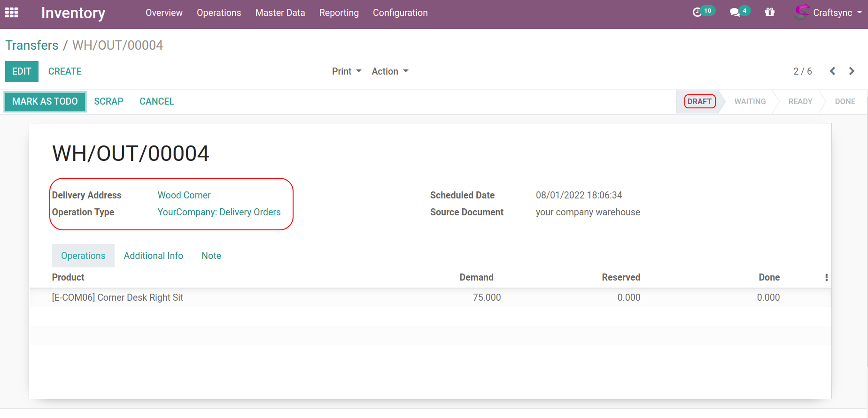Click the gift icon in the top bar
Screen dimensions: 868x418
pos(769,12)
